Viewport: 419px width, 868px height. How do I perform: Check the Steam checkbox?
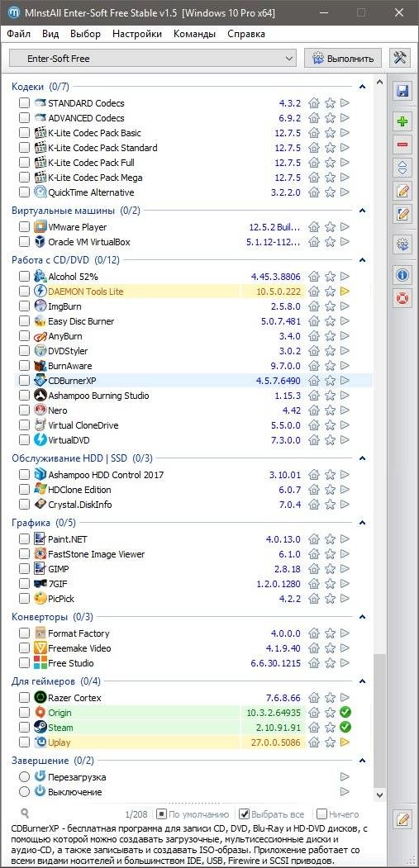point(25,728)
